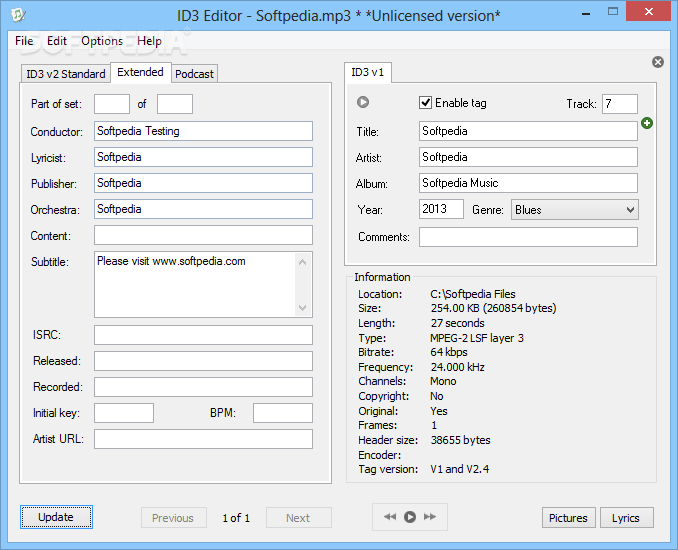Click the Initial key field
678x550 pixels.
click(x=124, y=413)
